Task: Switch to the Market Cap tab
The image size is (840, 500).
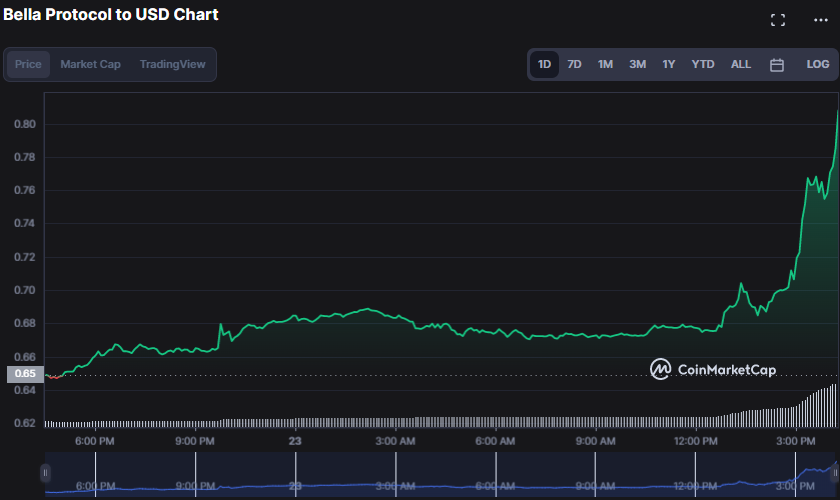Action: [91, 64]
